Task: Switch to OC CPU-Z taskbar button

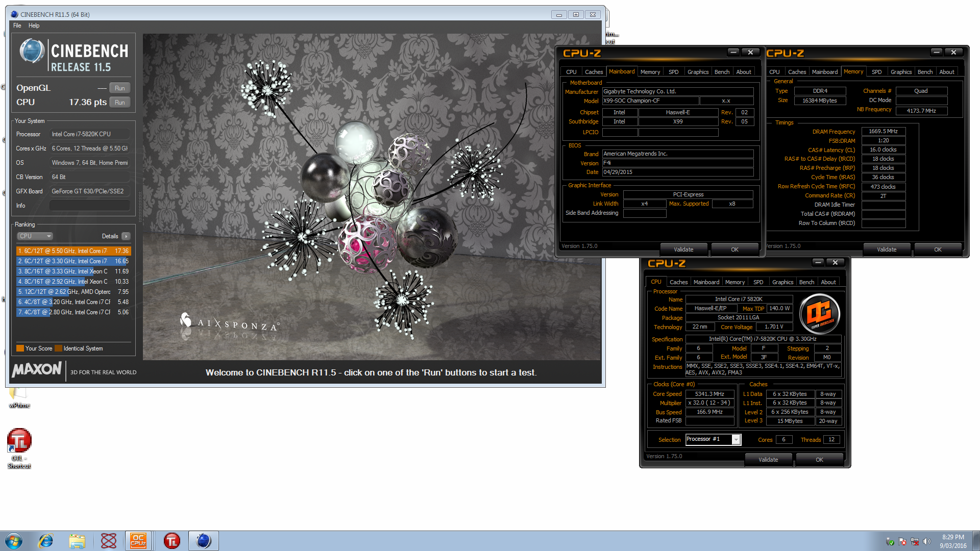Action: pos(138,541)
